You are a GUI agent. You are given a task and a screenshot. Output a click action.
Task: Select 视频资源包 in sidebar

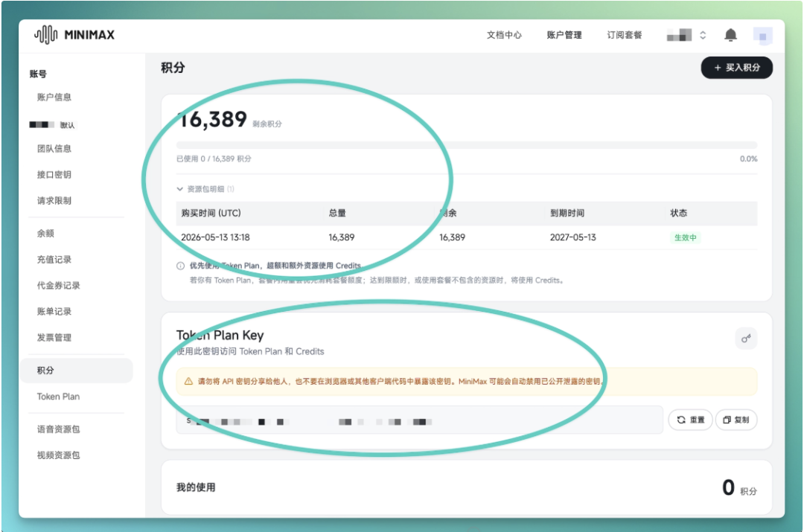tap(59, 455)
